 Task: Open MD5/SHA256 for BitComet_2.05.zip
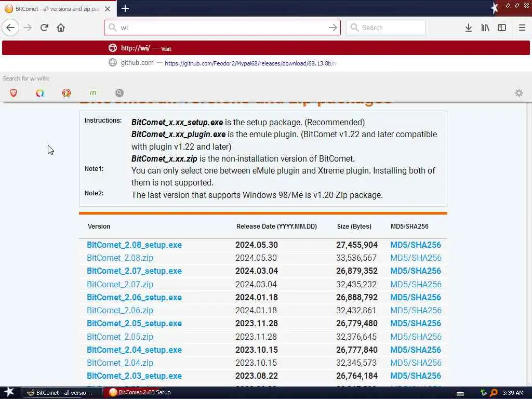(416, 337)
